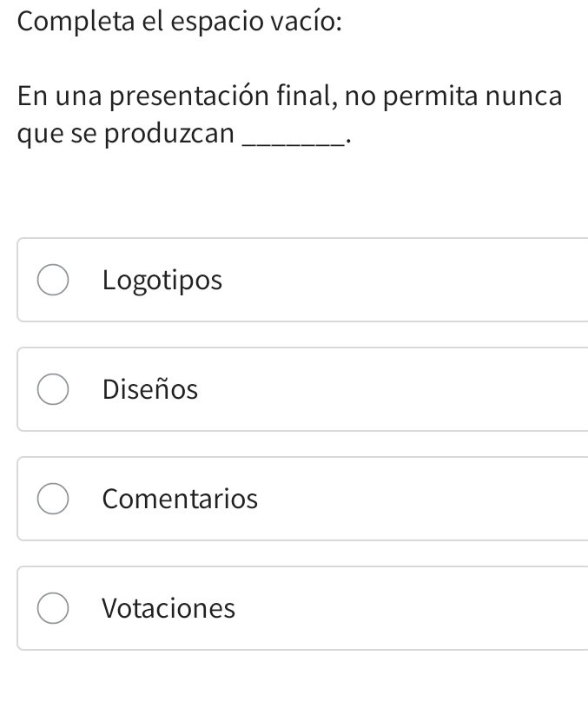Click the Logotipos answer label text
Image resolution: width=588 pixels, height=715 pixels.
(x=162, y=281)
